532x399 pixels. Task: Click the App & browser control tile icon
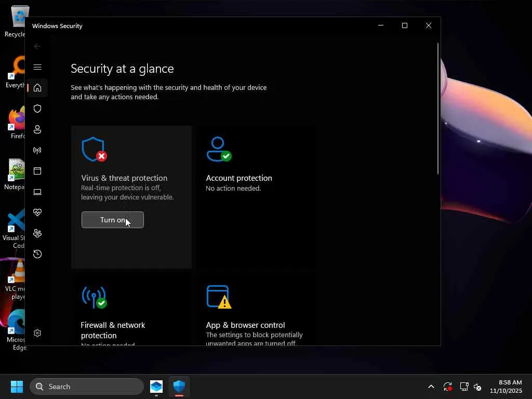tap(219, 297)
